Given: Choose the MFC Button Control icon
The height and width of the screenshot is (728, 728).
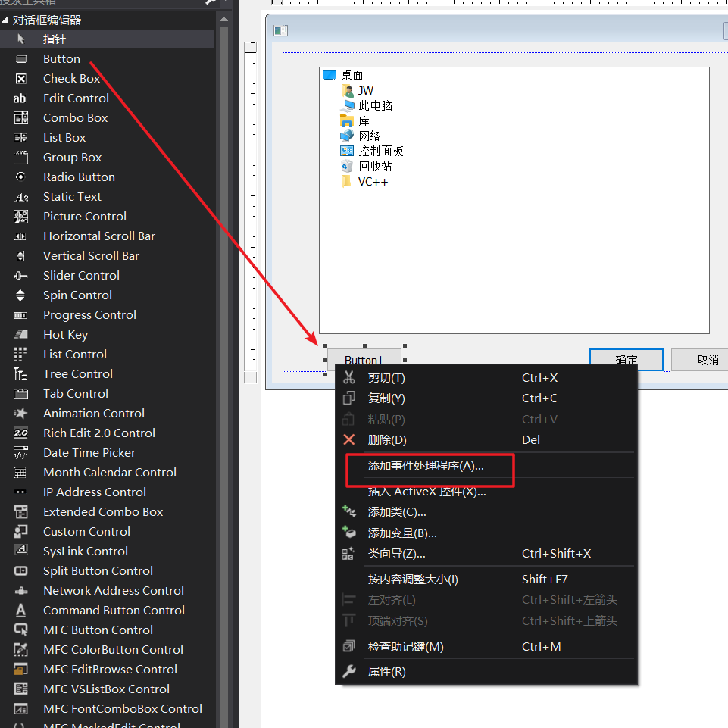Looking at the screenshot, I should (21, 630).
